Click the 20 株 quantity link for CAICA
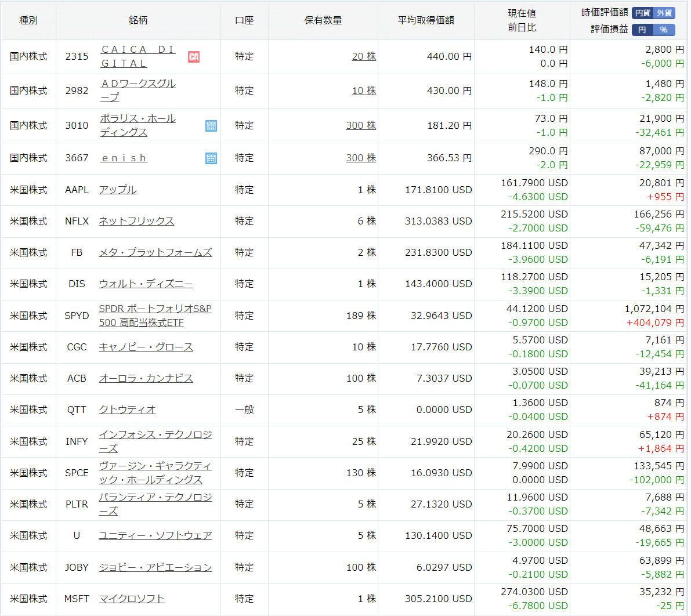Viewport: 691px width, 616px height. click(x=364, y=56)
